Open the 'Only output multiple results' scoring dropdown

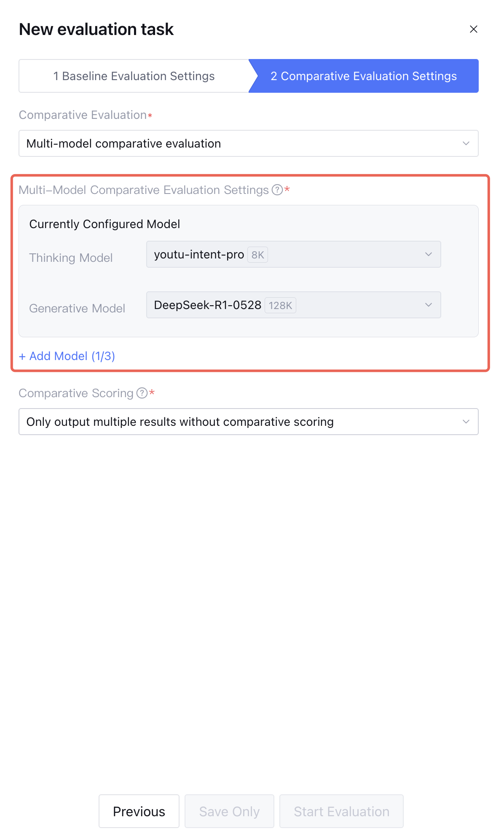click(x=248, y=422)
